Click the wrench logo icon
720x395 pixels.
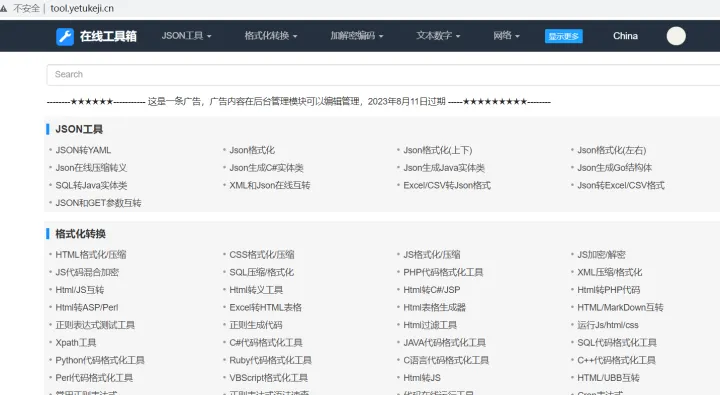click(x=65, y=36)
